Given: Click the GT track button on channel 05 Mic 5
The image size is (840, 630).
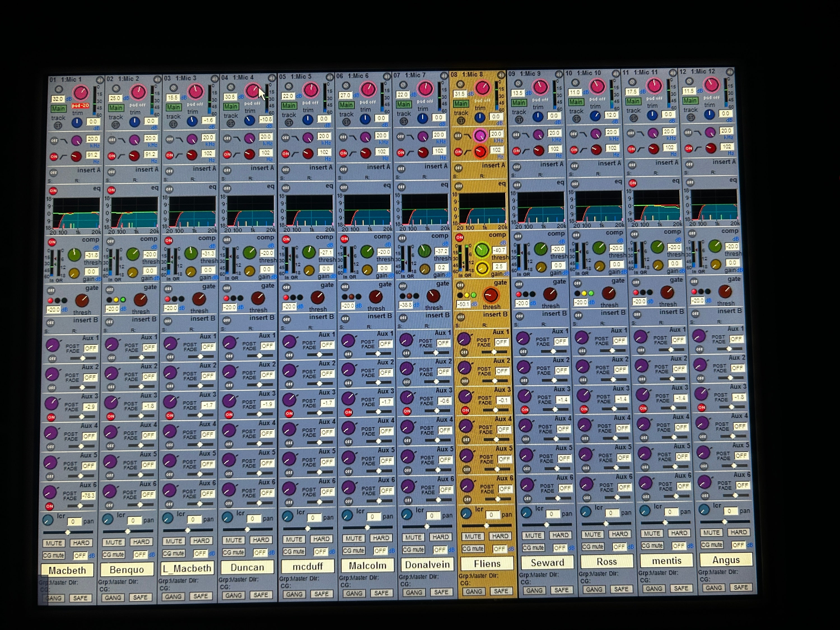Looking at the screenshot, I should pos(289,123).
